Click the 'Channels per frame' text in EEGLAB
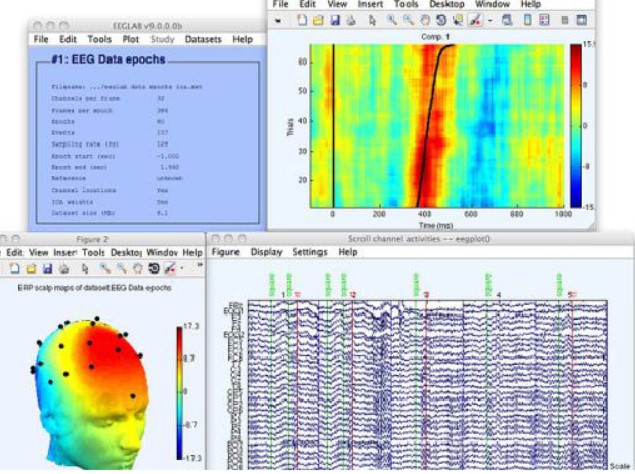635x474 pixels. tap(85, 98)
